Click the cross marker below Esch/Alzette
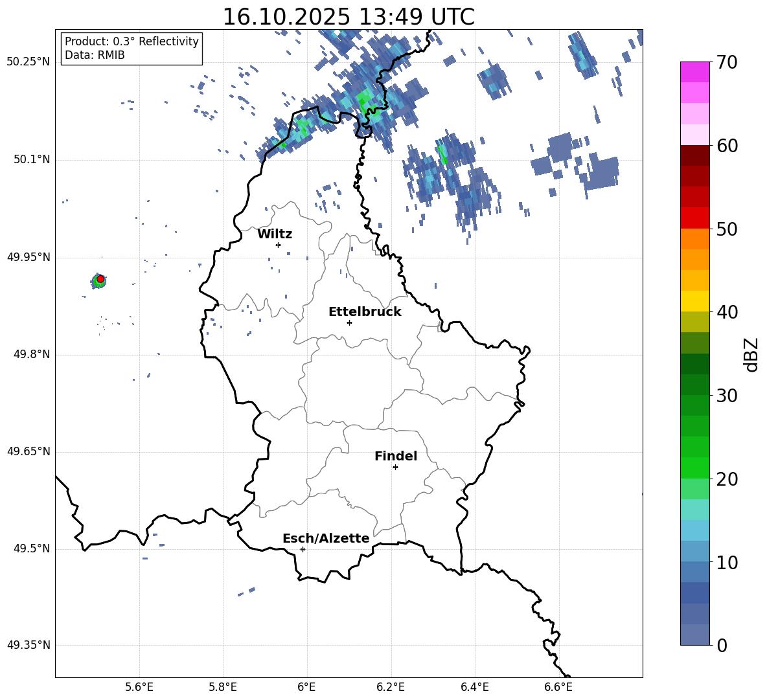Screen dimensions: 767x700 [303, 549]
